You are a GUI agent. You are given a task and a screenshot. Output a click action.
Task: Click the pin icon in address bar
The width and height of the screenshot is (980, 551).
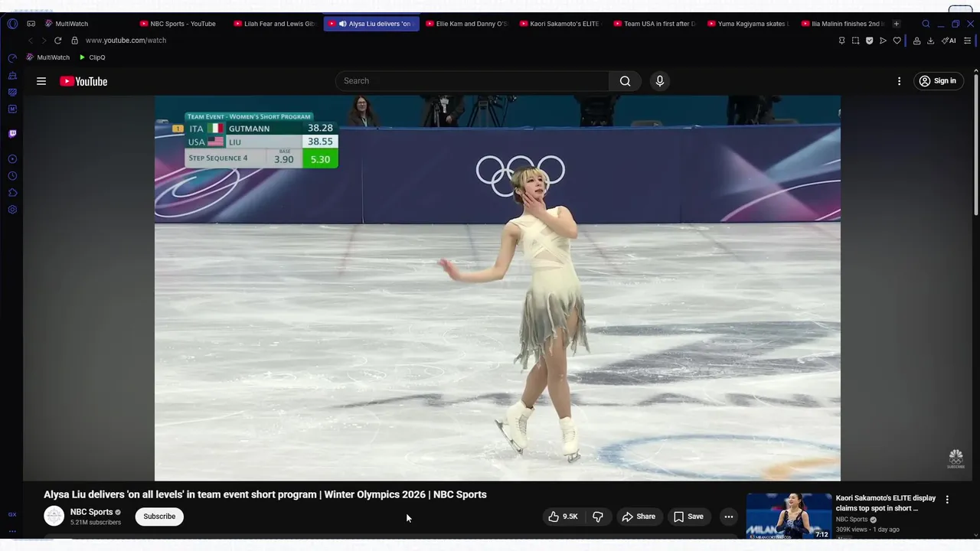point(841,41)
